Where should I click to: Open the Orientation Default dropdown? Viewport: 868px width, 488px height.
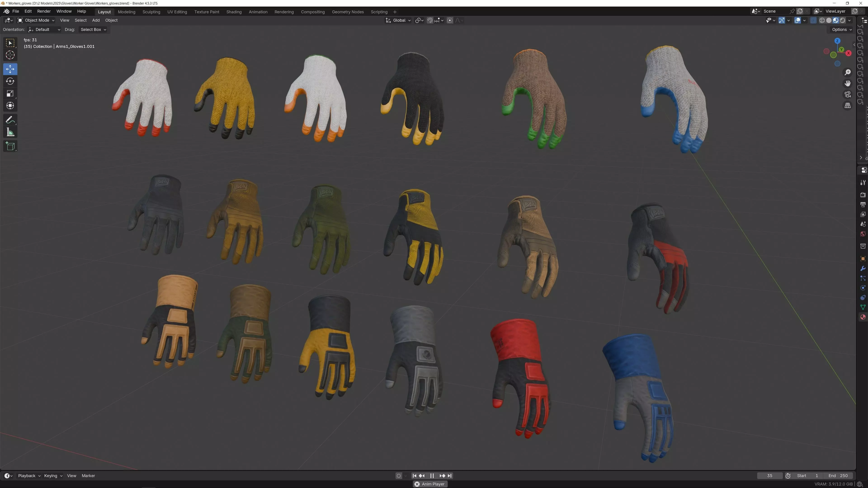click(x=45, y=30)
